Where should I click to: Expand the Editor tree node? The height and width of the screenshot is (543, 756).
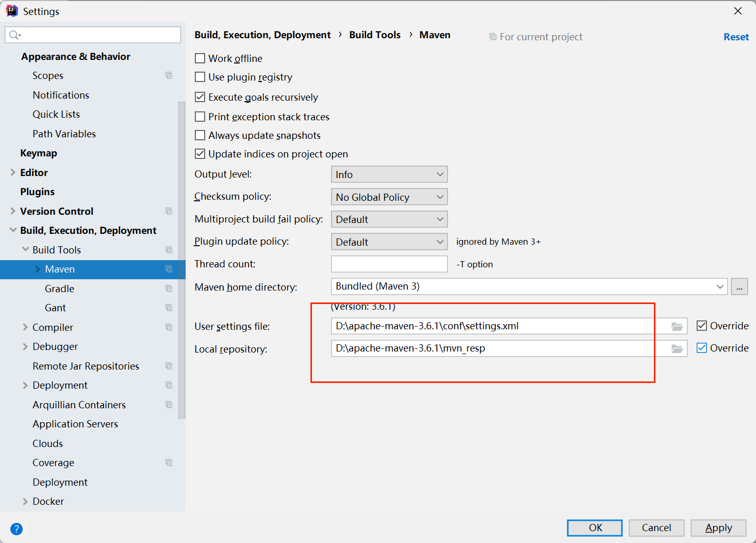pos(13,172)
